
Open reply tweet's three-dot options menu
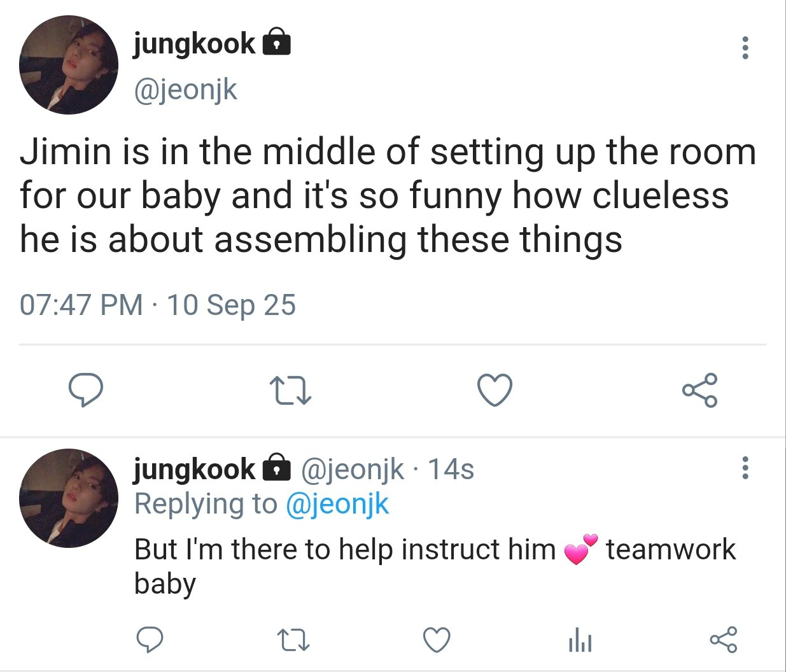[x=745, y=468]
